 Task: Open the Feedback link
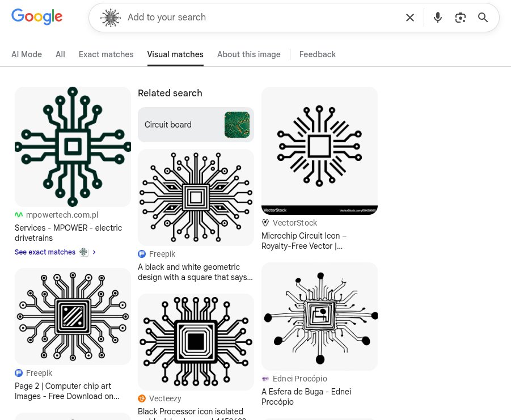coord(318,54)
